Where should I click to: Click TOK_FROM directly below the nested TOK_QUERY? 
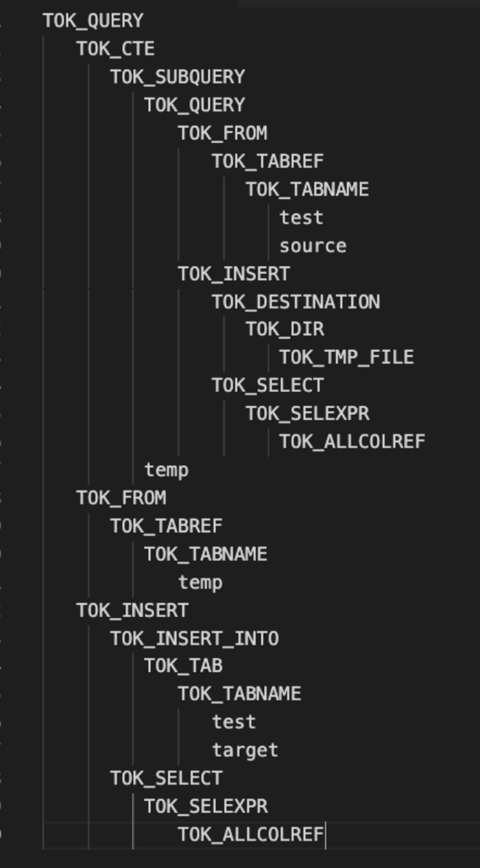click(222, 133)
